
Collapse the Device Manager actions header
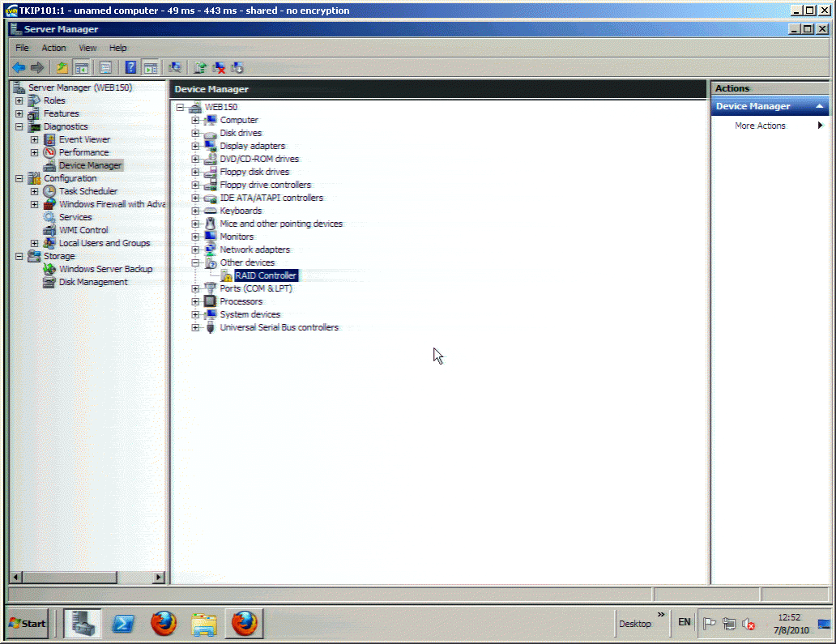[820, 107]
